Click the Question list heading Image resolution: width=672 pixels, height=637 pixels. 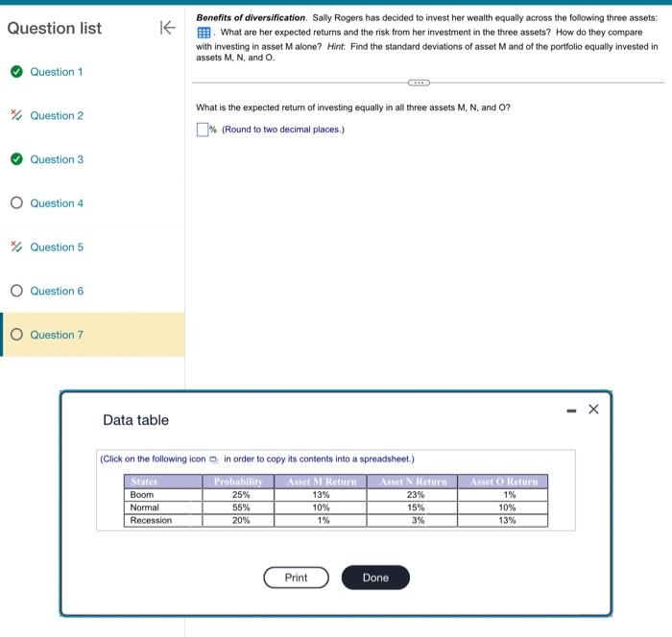tap(55, 28)
